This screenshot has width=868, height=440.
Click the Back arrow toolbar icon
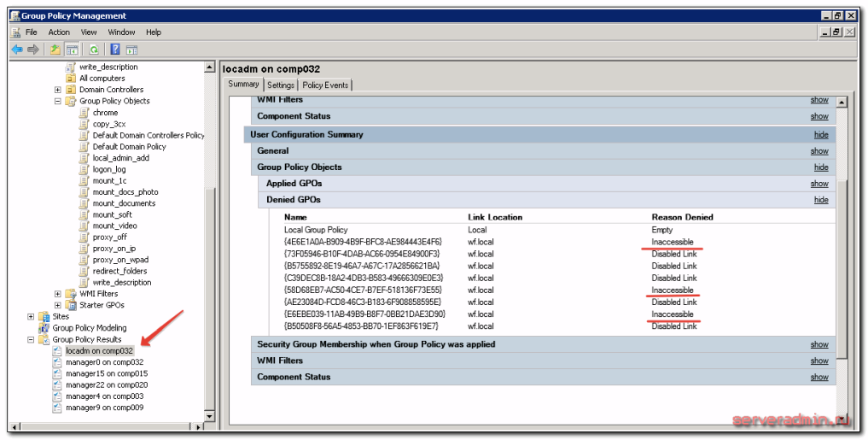tap(16, 50)
